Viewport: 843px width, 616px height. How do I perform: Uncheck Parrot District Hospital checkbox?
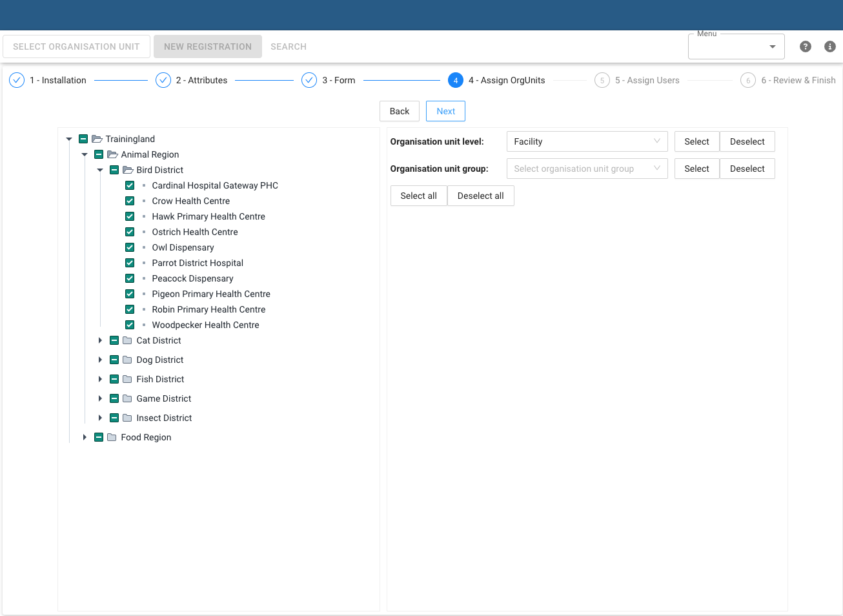pos(130,263)
